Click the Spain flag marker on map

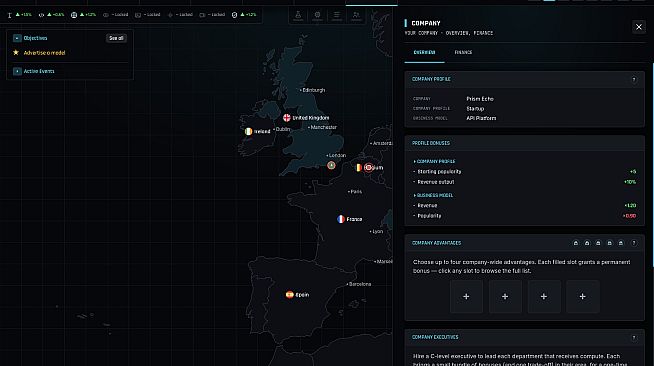coord(289,295)
